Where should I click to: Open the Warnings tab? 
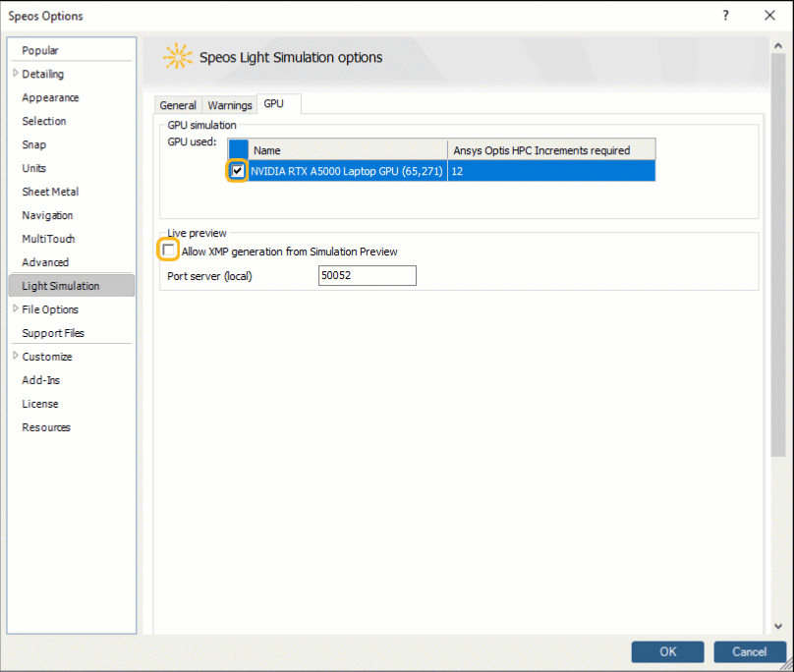click(x=229, y=104)
